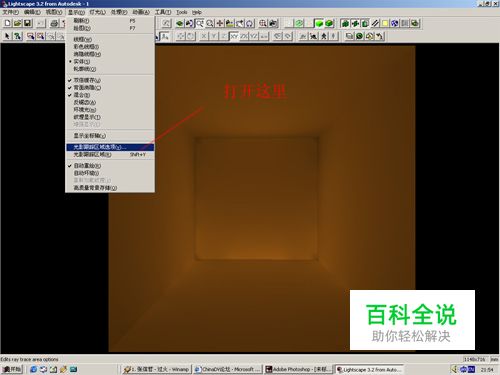
Task: Select the query select tool with question mark
Action: (x=17, y=36)
